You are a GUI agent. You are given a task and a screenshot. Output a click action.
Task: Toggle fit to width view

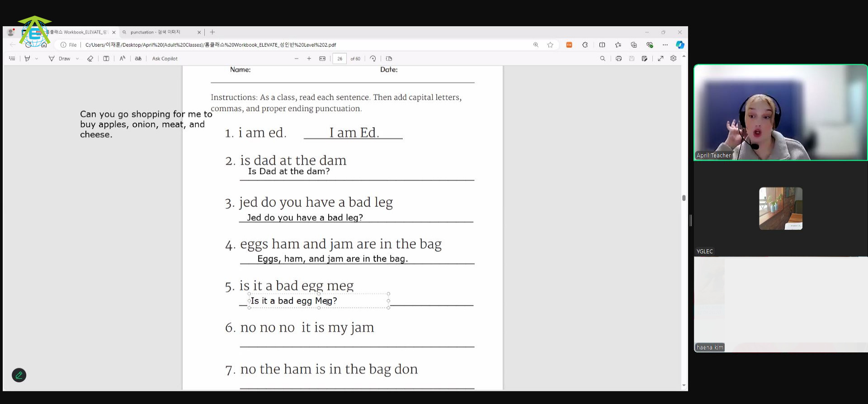tap(322, 58)
